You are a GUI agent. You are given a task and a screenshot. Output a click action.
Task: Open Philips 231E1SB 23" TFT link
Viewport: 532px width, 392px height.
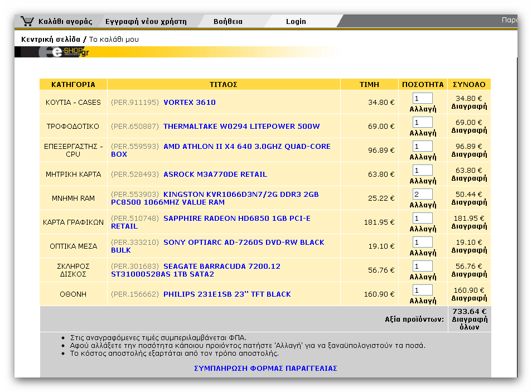tap(227, 294)
